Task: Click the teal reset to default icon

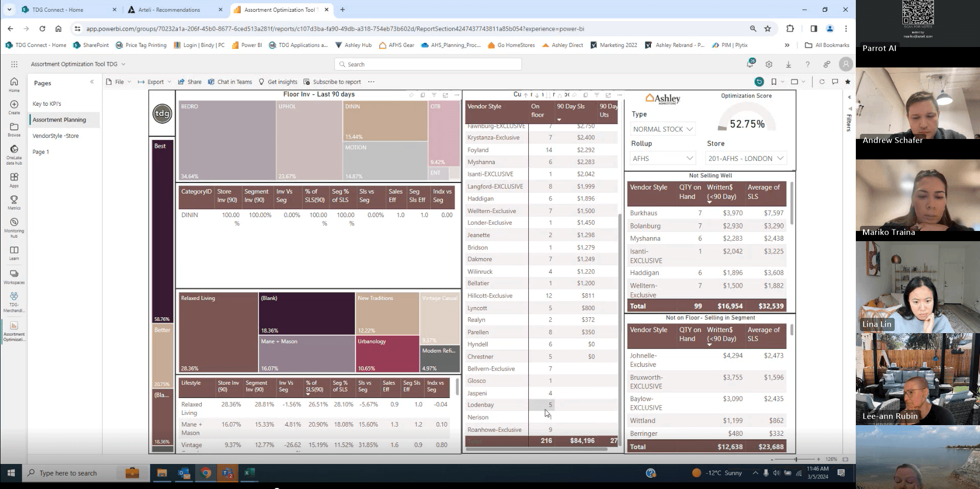Action: coord(759,82)
